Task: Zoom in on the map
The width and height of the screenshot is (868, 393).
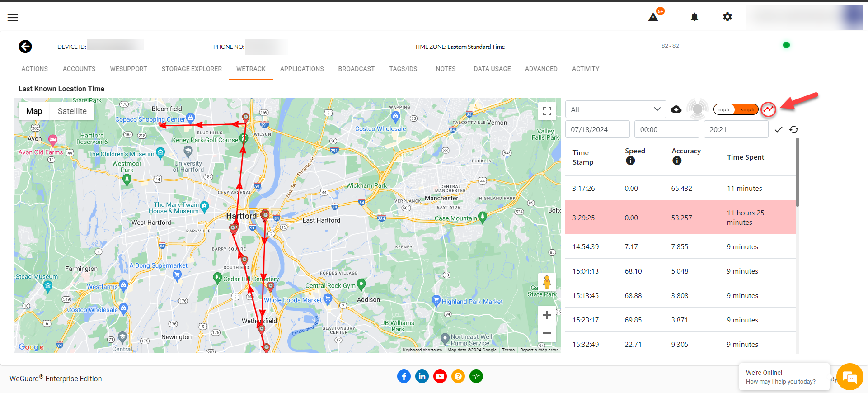Action: pos(547,315)
